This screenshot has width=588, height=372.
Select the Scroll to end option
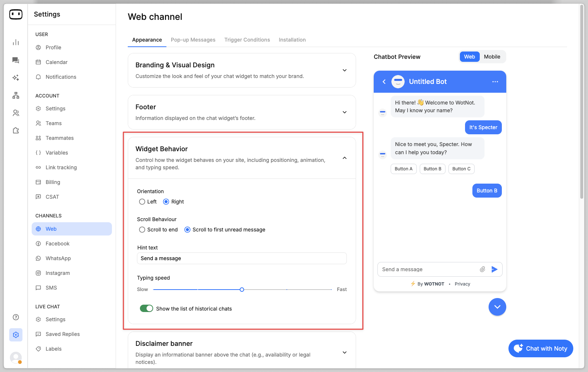142,230
